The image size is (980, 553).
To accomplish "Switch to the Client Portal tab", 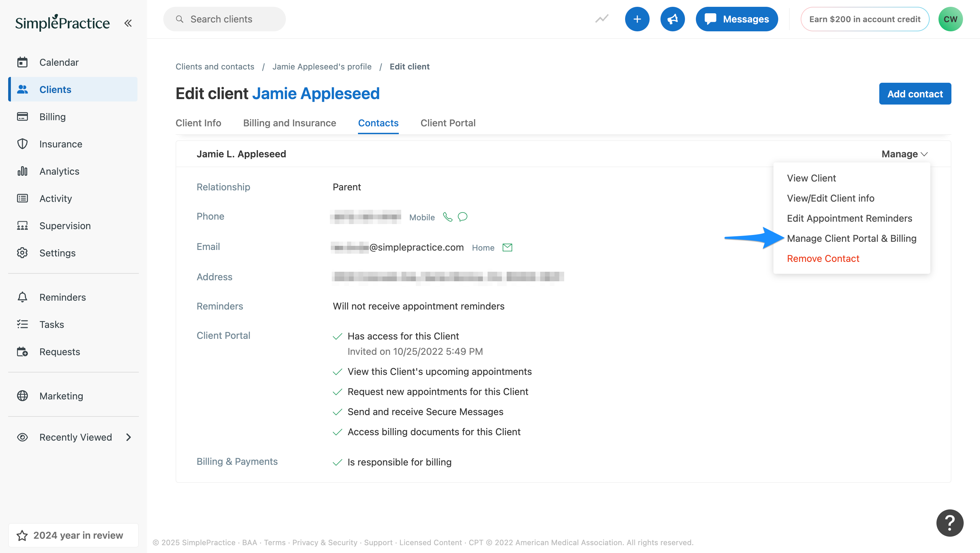I will click(448, 123).
